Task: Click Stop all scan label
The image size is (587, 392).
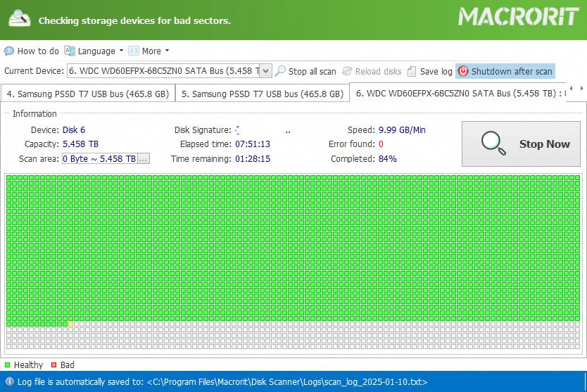Action: [313, 71]
